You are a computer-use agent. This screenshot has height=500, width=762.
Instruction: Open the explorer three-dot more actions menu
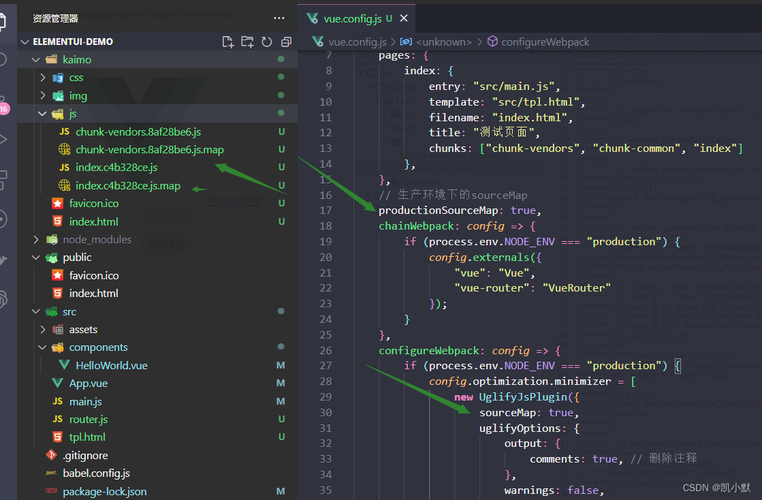pyautogui.click(x=278, y=18)
